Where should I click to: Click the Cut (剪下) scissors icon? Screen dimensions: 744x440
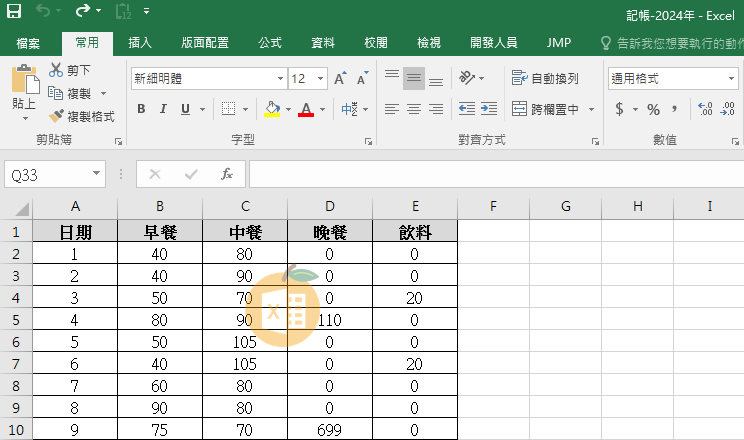click(57, 70)
